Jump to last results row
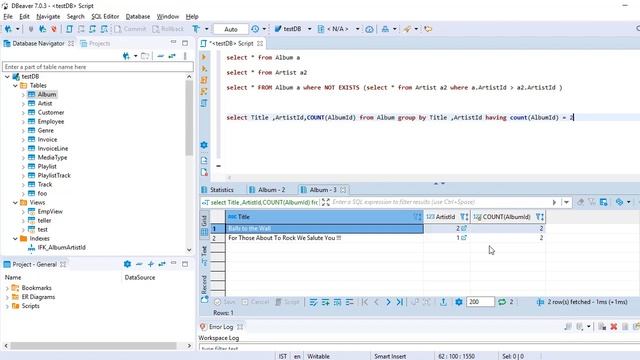Viewport: 640px width, 360px height. tap(400, 302)
